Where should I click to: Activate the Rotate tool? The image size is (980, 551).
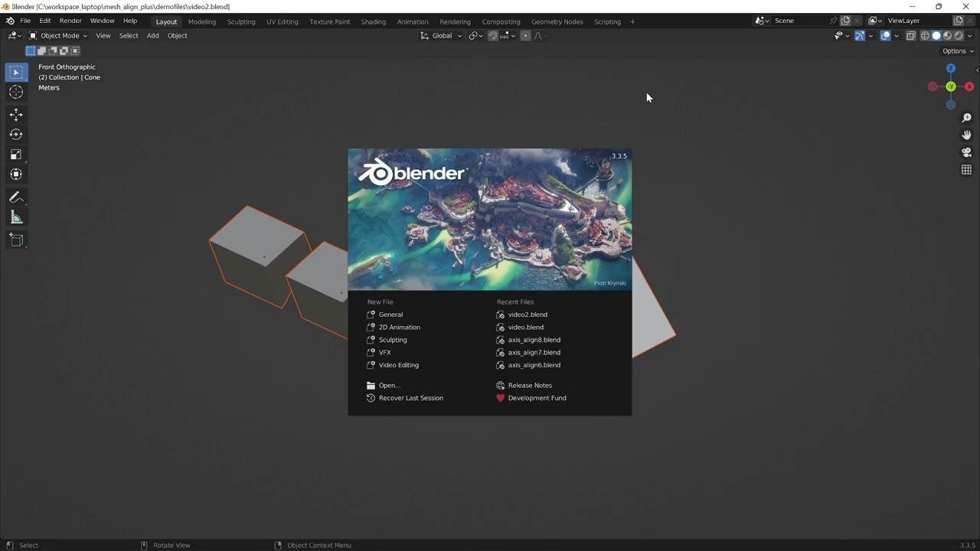tap(16, 135)
